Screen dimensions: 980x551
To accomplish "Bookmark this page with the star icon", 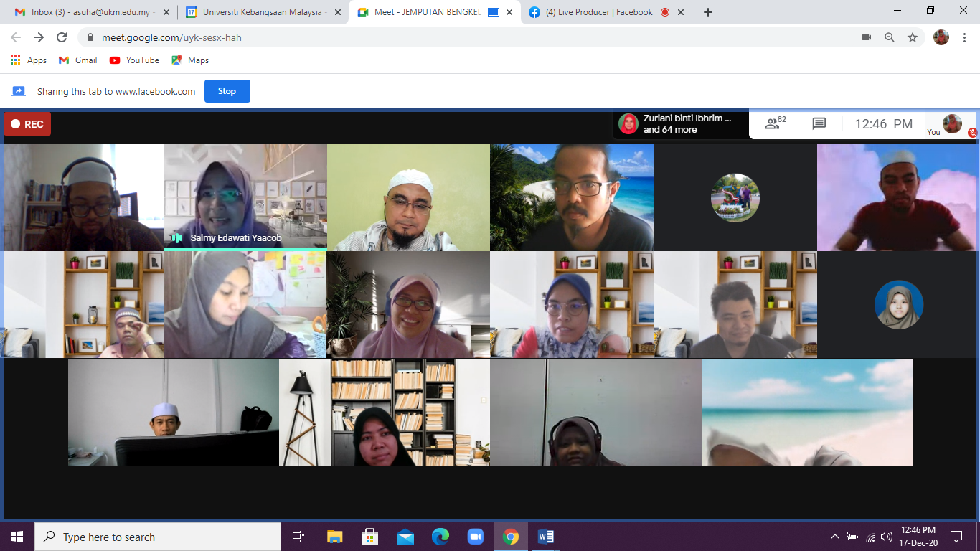I will click(912, 37).
